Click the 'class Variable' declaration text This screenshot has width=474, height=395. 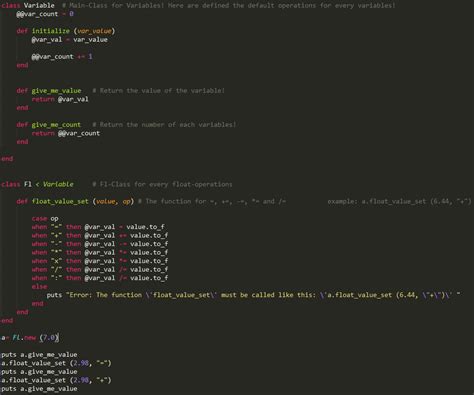(x=28, y=5)
